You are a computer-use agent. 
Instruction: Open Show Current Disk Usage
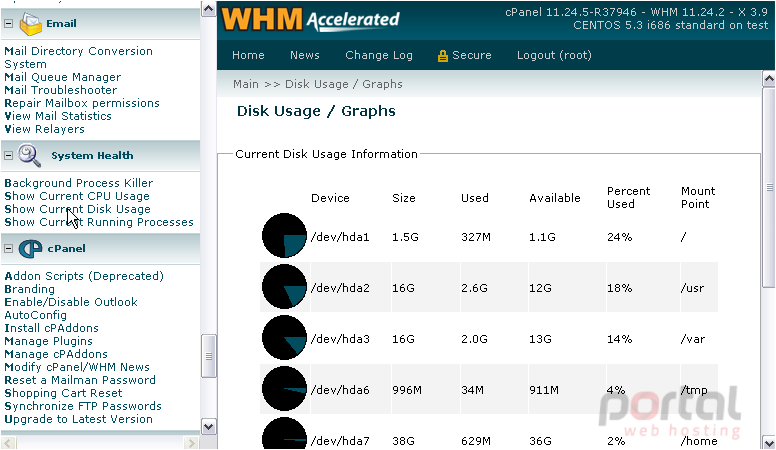click(x=77, y=209)
